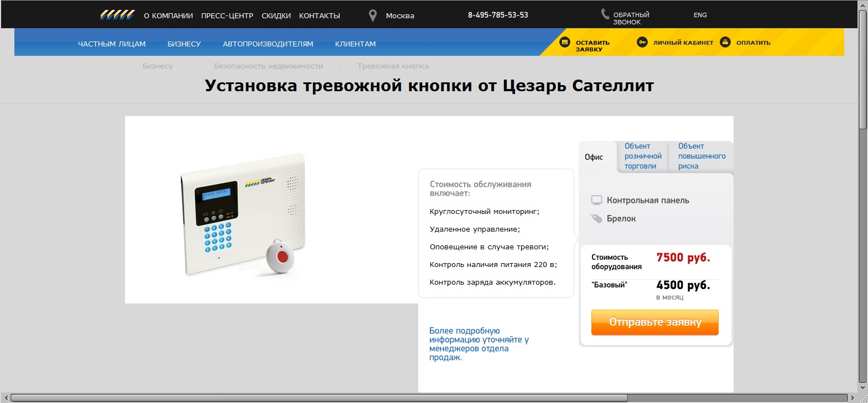Open the Скидки link in header

(276, 15)
